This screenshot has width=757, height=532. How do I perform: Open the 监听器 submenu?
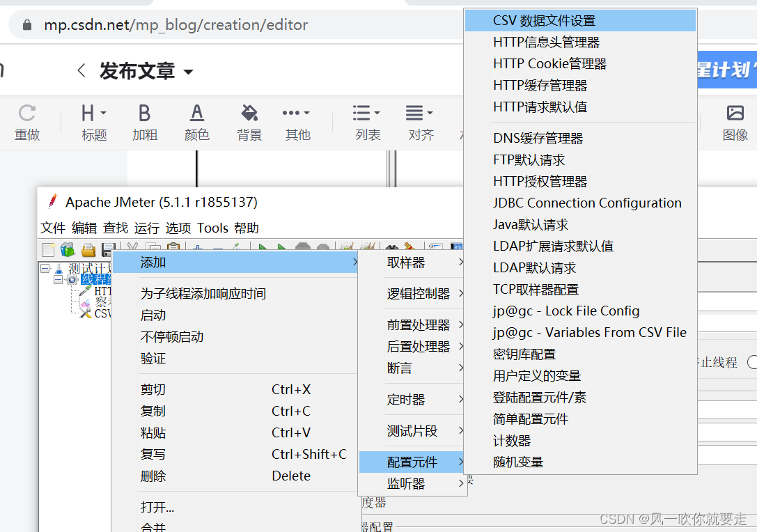click(x=413, y=484)
